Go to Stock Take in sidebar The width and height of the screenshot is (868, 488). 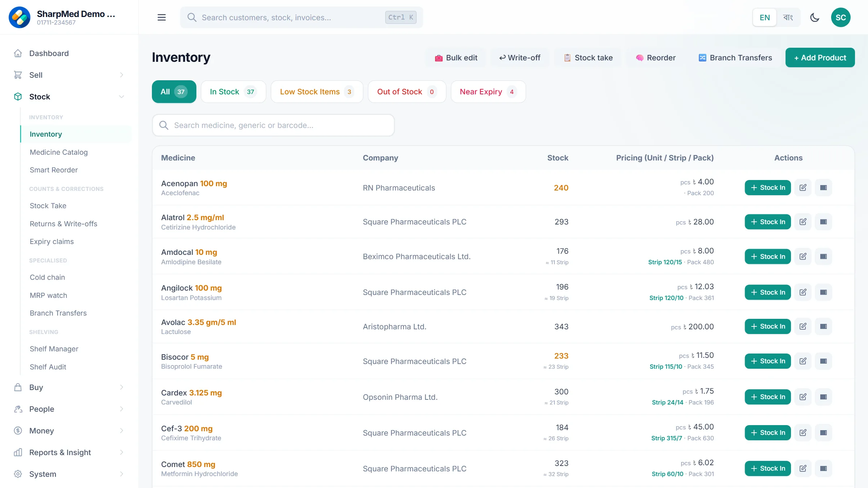(x=48, y=206)
